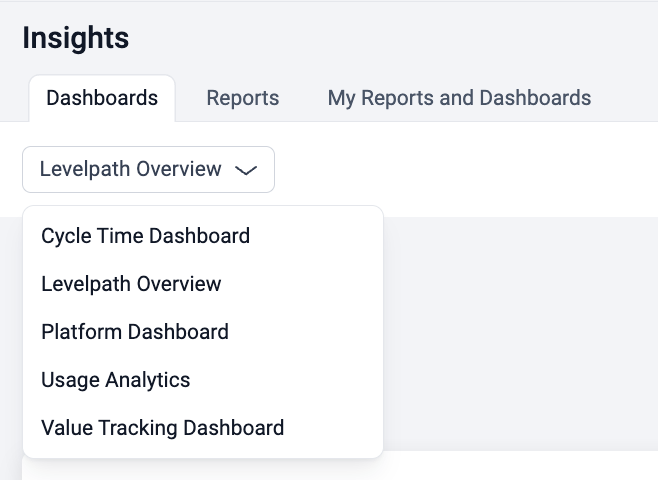Viewport: 658px width, 480px height.
Task: Choose Levelpath Overview in the open list
Action: pos(131,284)
